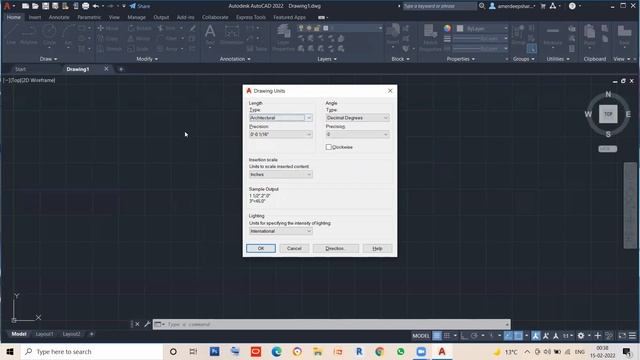The image size is (640, 360).
Task: Click the Rotate tool in Modify panel
Action: (x=139, y=28)
